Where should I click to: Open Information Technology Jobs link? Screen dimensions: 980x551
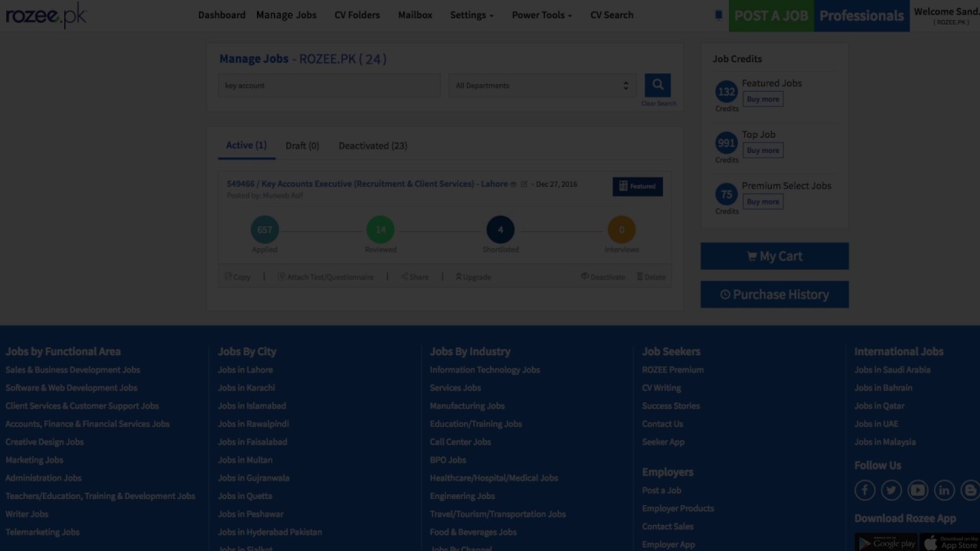pos(485,370)
